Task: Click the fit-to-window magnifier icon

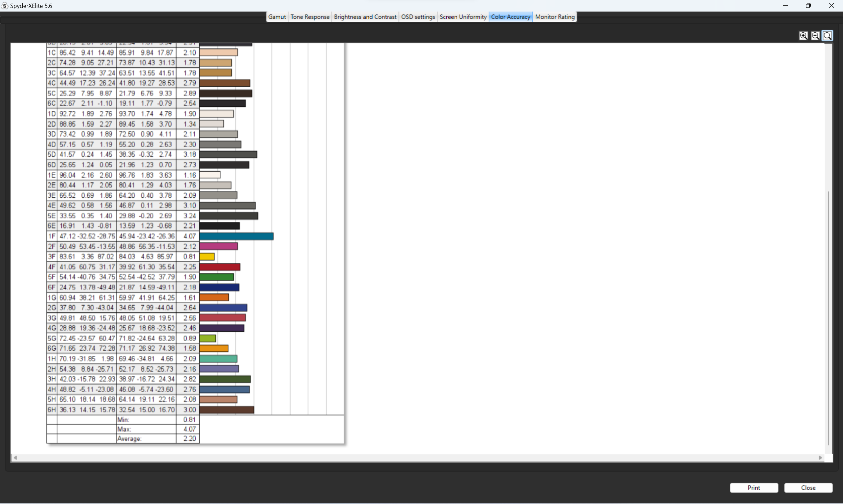Action: click(x=828, y=36)
